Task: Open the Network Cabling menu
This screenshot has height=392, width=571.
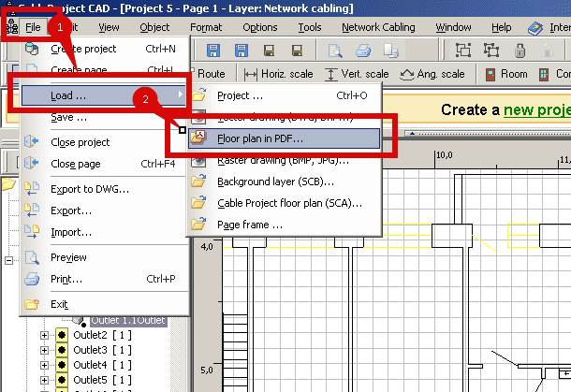Action: pyautogui.click(x=378, y=27)
